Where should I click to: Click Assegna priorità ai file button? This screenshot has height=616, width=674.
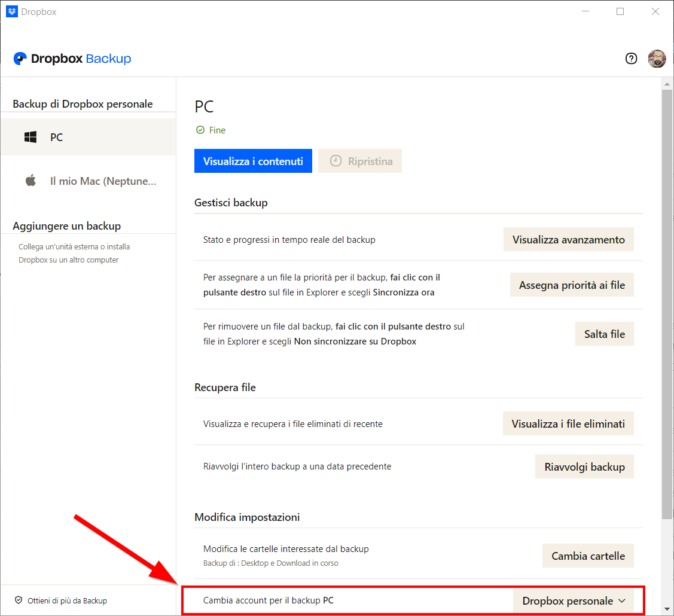(x=572, y=285)
